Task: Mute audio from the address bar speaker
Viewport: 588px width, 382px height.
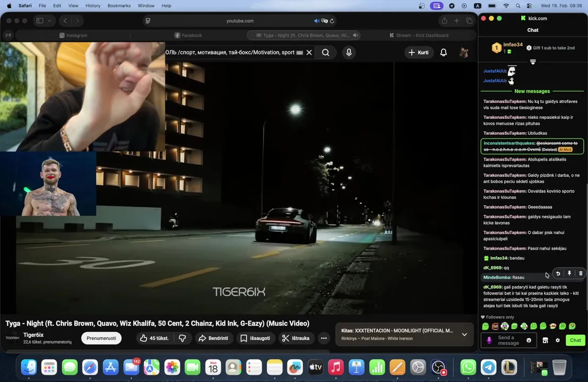Action: (317, 21)
